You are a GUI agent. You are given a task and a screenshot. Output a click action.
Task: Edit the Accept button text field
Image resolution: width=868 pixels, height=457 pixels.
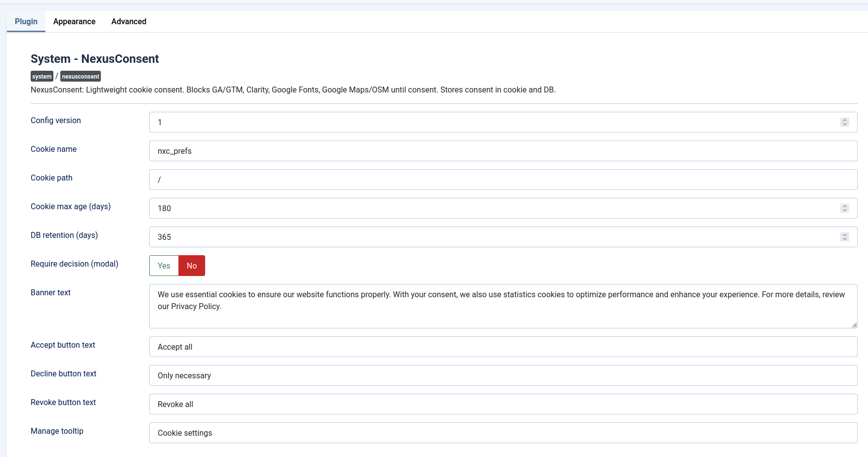503,347
